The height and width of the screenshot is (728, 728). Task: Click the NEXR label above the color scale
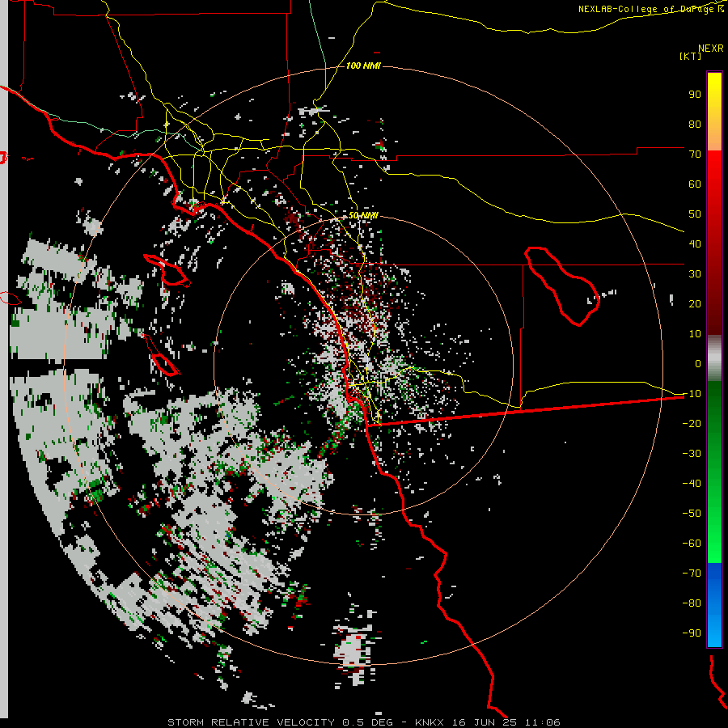[711, 49]
